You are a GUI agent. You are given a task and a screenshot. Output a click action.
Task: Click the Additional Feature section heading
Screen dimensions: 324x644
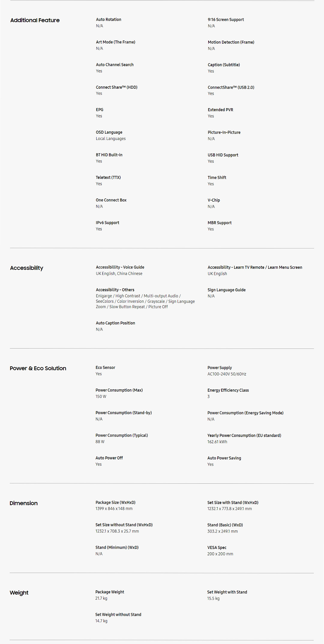click(x=35, y=20)
